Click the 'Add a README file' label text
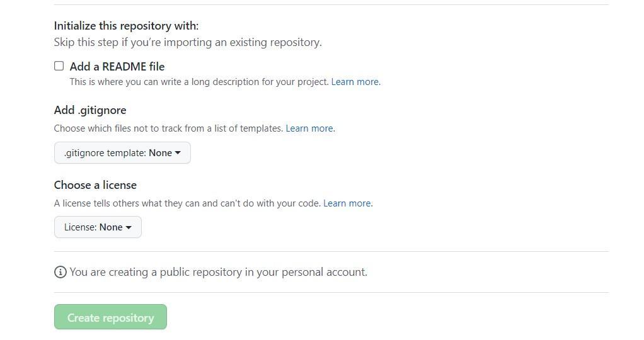 click(117, 67)
